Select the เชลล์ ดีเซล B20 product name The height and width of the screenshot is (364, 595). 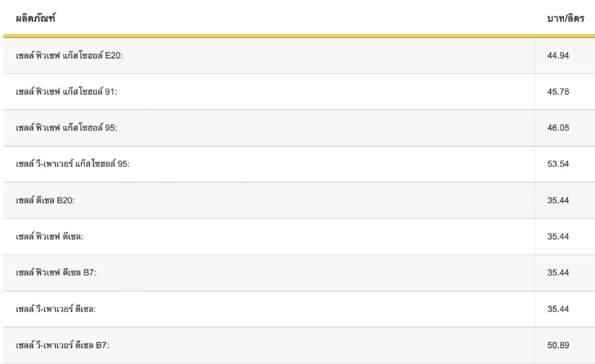point(45,201)
